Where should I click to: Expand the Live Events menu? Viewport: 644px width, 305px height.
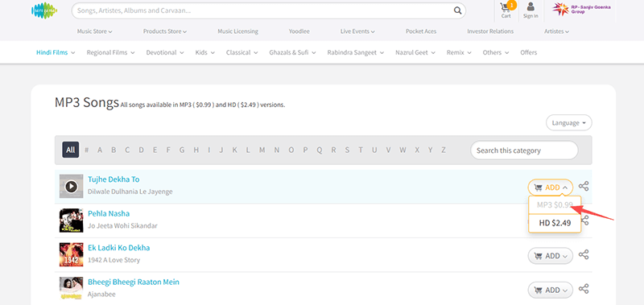(x=357, y=31)
